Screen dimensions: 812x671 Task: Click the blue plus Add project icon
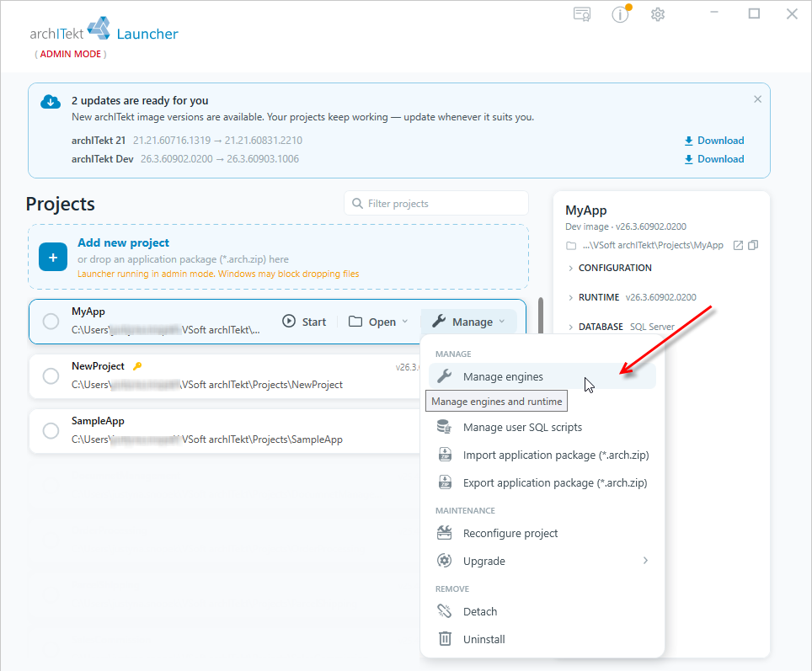(x=53, y=257)
